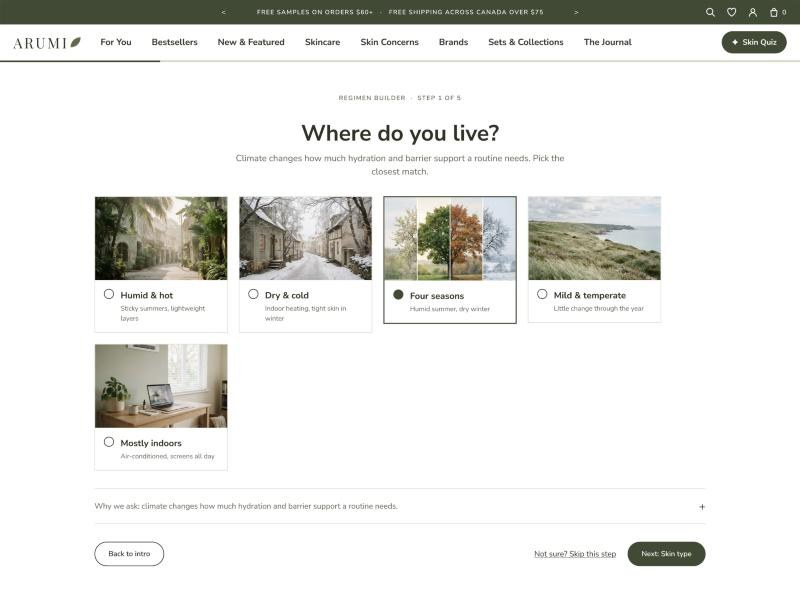Open the New & Featured menu

(x=251, y=42)
